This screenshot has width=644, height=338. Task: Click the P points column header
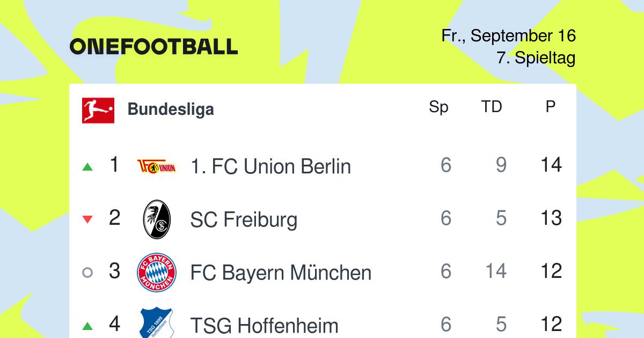point(551,107)
